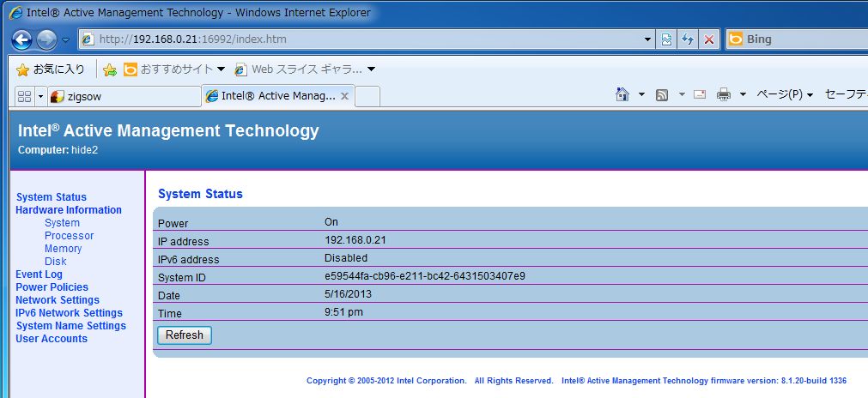
Task: Click the Computer: hide2 header text
Action: [58, 150]
